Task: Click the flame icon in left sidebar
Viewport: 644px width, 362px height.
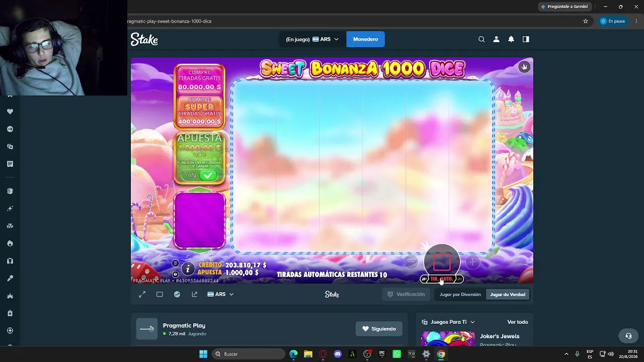Action: 10,243
